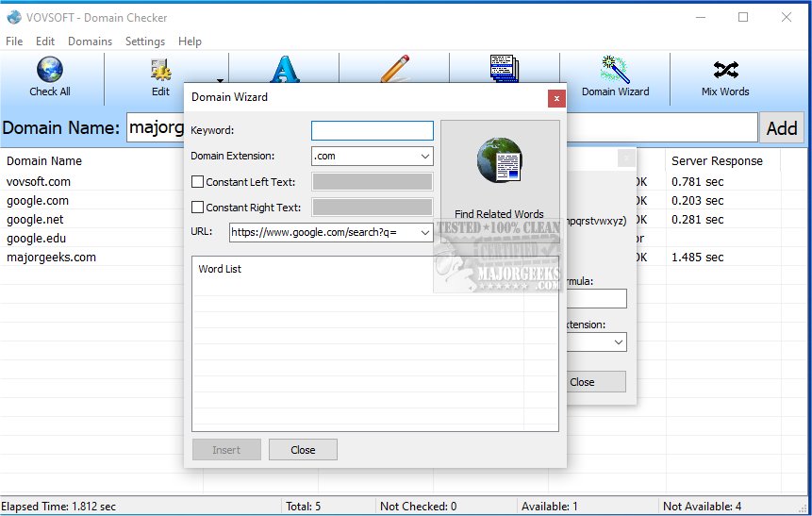Click Total: 5 in status bar
The height and width of the screenshot is (516, 812).
pos(303,507)
